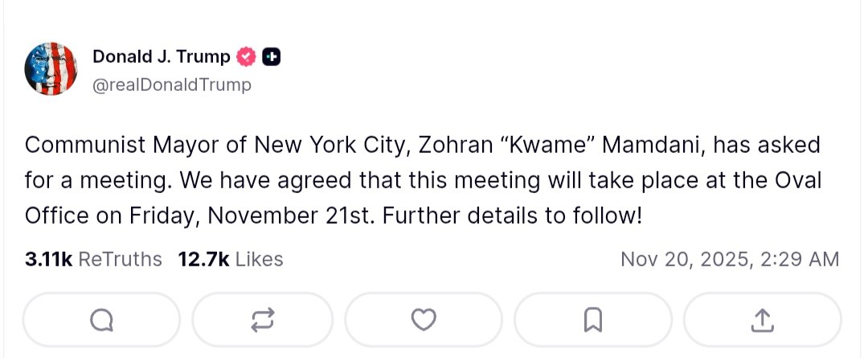Screen dimensions: 868x358
Task: Open Donald J. Trump's profile name
Action: (x=162, y=57)
